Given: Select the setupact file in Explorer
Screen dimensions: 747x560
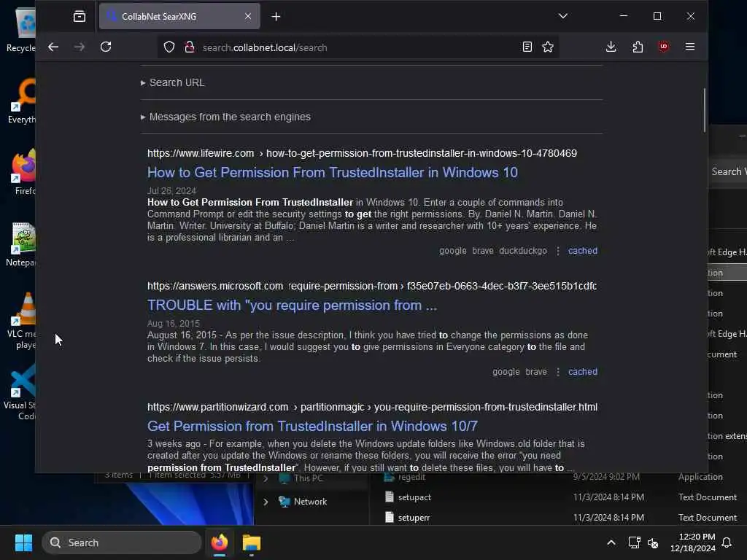Looking at the screenshot, I should tap(414, 497).
